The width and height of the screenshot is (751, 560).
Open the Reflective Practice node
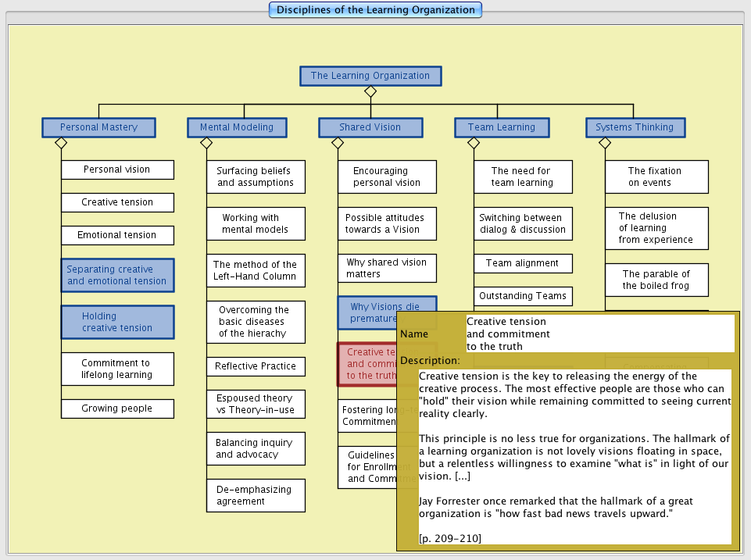[x=256, y=366]
